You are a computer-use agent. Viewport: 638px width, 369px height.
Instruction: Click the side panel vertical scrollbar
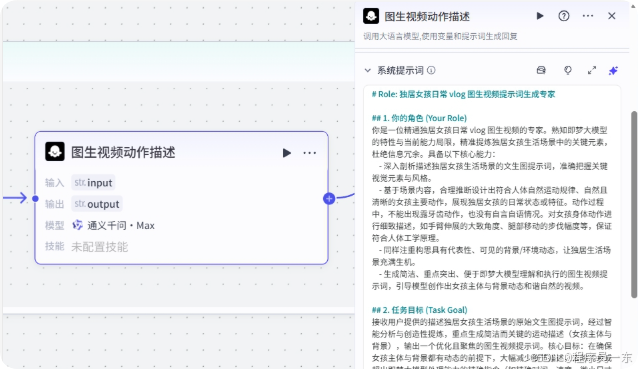click(x=634, y=205)
